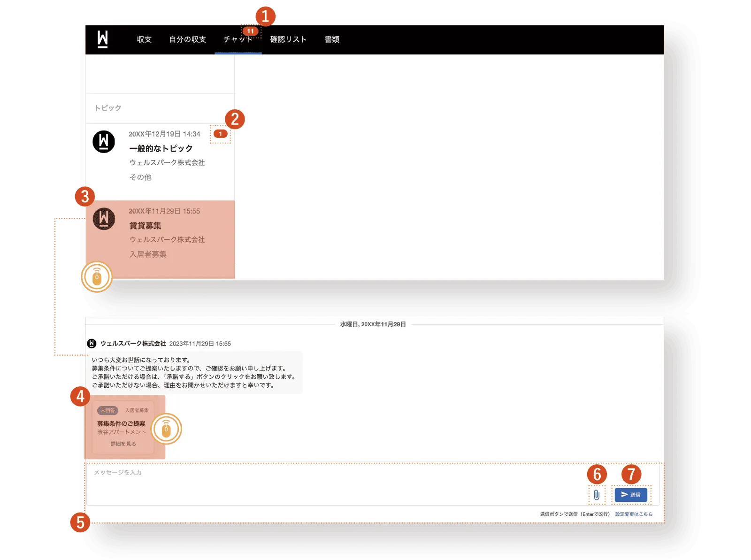
Task: Click the unread badge on 一般的なトピック
Action: [220, 134]
